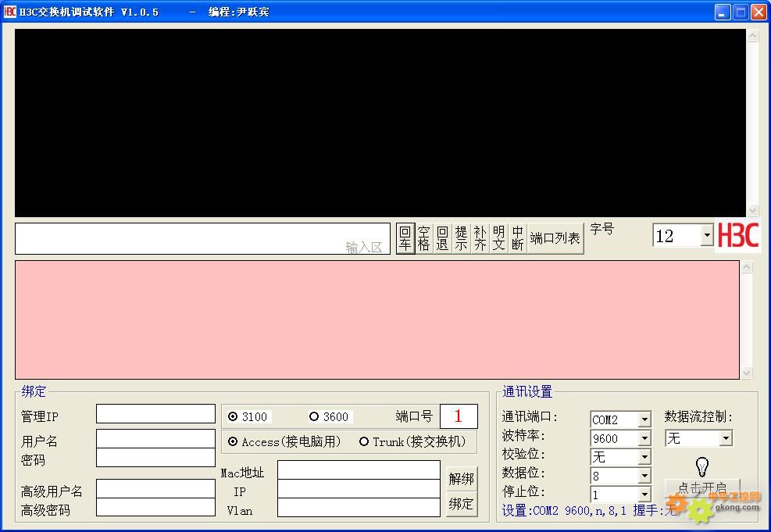Maximize the H3C debugging window
Screen dimensions: 771x532
coord(741,12)
